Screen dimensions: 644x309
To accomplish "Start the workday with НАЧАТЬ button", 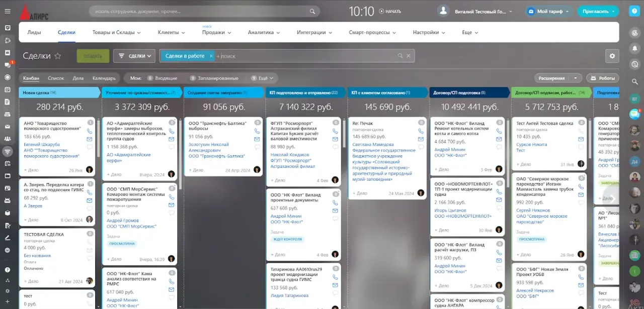I will click(390, 12).
